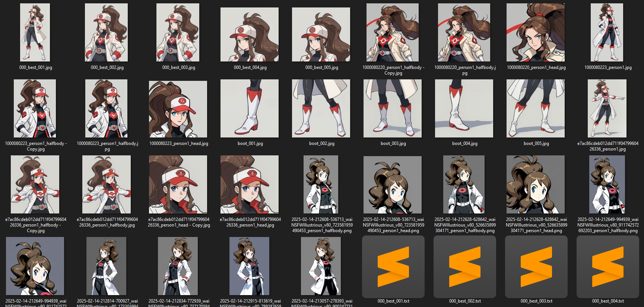Click the 1000080220_person1_halfbody.jpg thumbnail
This screenshot has height=307, width=644.
click(x=464, y=32)
